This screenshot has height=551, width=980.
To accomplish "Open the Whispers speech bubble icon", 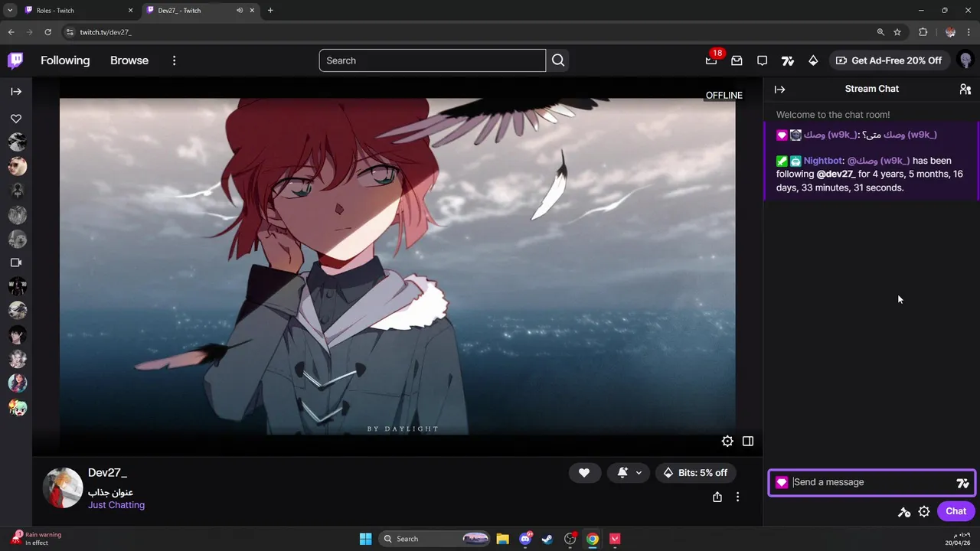I will pos(762,60).
